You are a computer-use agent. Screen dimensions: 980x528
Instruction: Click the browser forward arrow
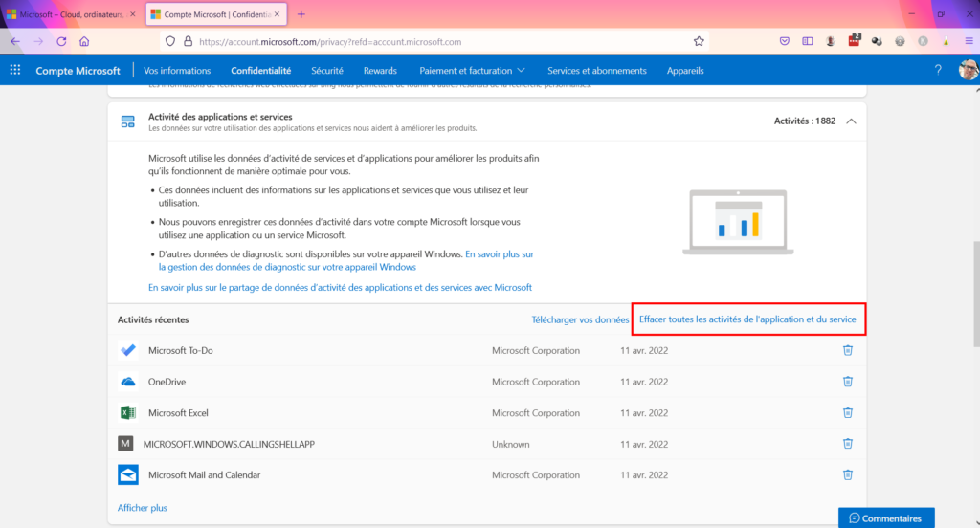click(38, 41)
